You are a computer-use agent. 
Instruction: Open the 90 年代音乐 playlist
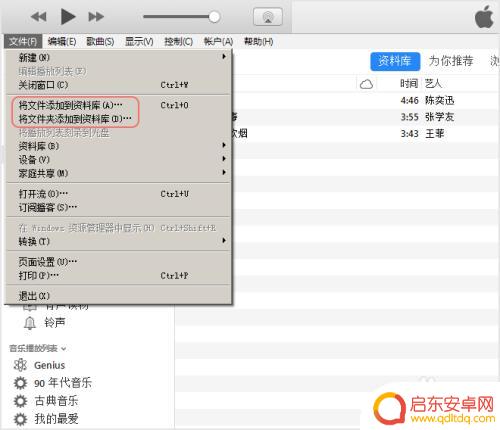coord(63,383)
